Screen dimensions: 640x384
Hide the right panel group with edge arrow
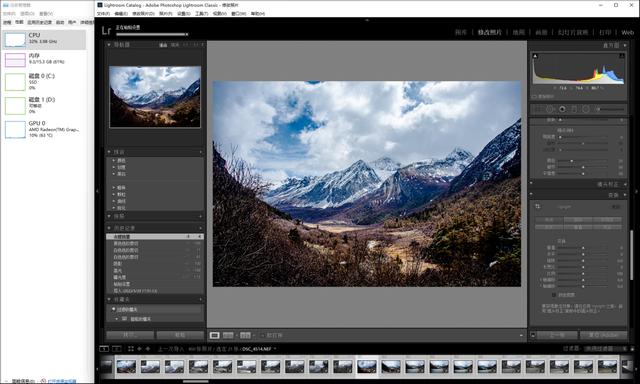636,191
